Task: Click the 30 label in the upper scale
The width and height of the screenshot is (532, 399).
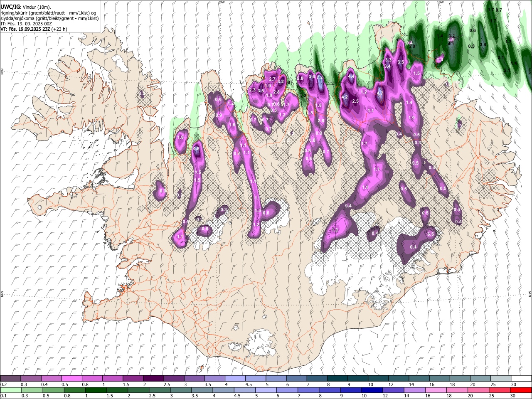Action: click(x=513, y=384)
